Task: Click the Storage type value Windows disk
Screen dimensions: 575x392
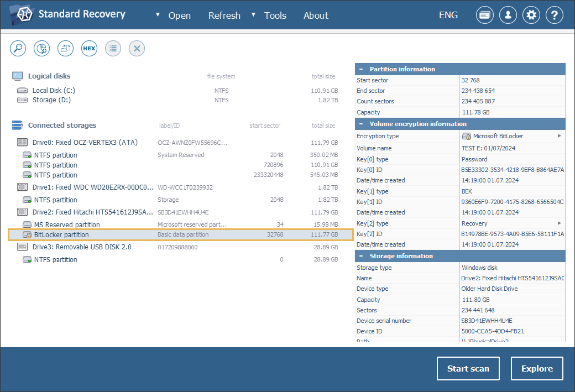Action: (x=480, y=268)
